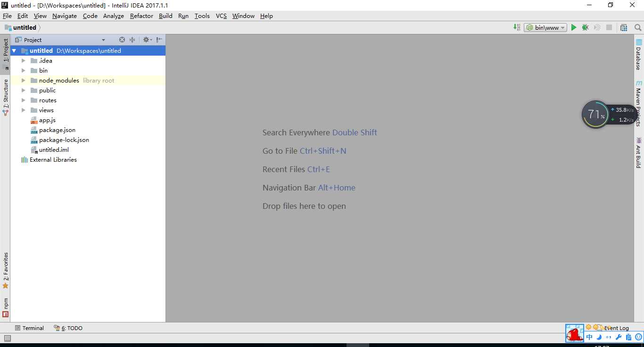Open the Code menu
The image size is (644, 347).
(x=90, y=16)
